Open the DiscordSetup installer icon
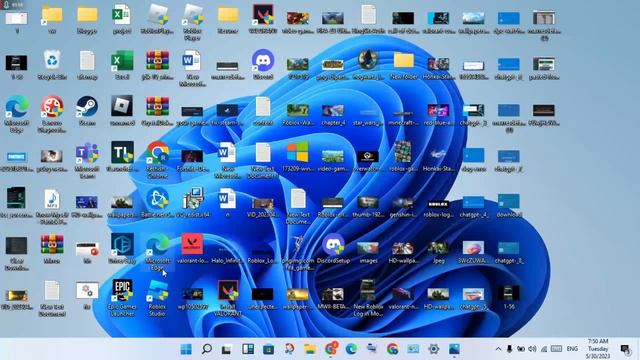This screenshot has height=360, width=640. [x=333, y=248]
